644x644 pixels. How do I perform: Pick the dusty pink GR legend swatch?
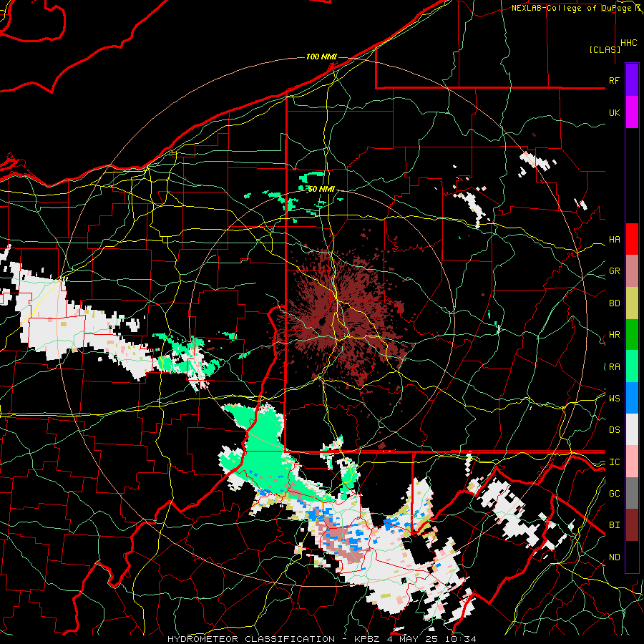tap(632, 271)
